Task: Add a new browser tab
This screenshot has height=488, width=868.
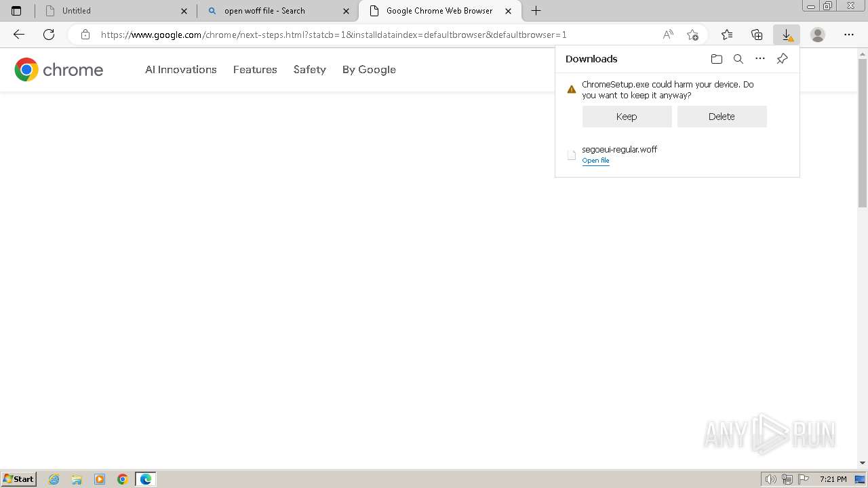Action: (536, 11)
